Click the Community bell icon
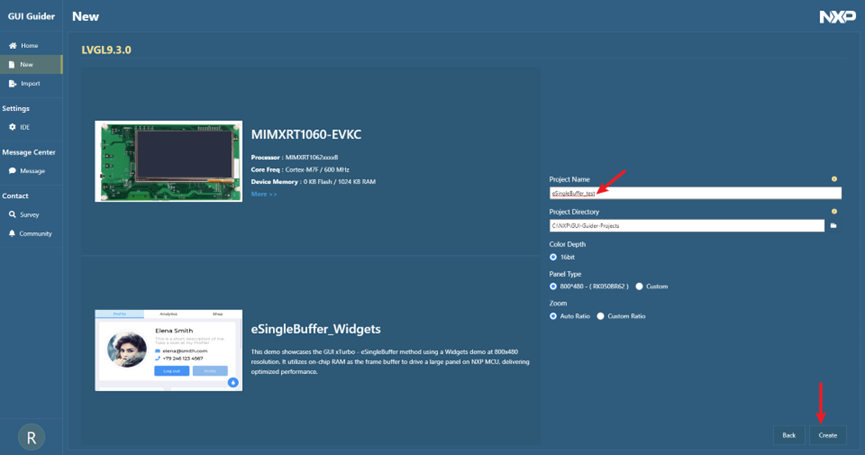Viewport: 865px width, 455px height. [x=12, y=234]
